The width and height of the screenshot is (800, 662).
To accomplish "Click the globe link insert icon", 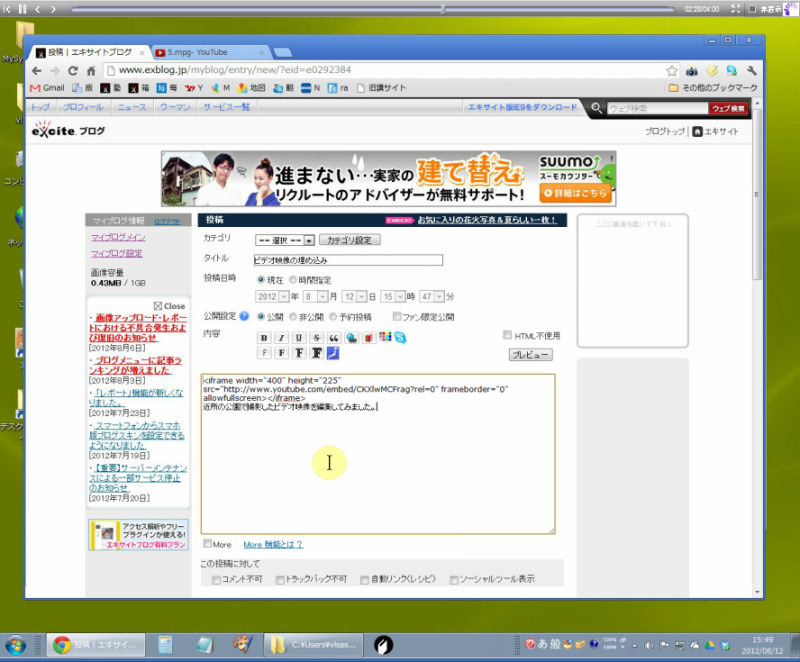I will (352, 338).
